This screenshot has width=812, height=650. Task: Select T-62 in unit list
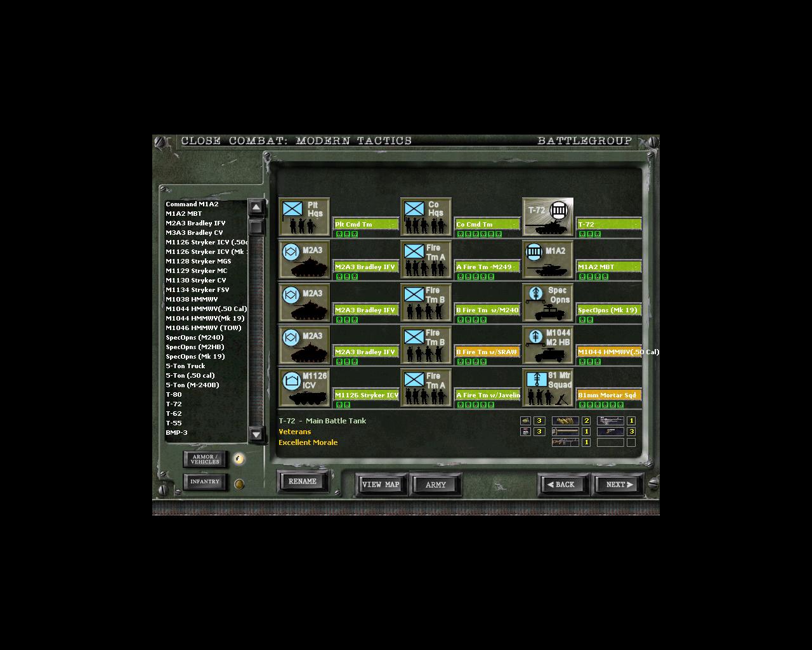[x=174, y=413]
